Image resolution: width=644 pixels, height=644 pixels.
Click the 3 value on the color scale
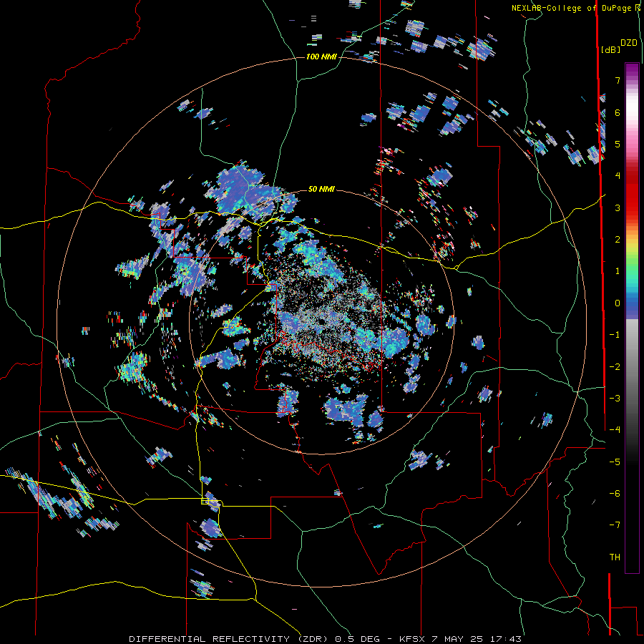click(618, 208)
